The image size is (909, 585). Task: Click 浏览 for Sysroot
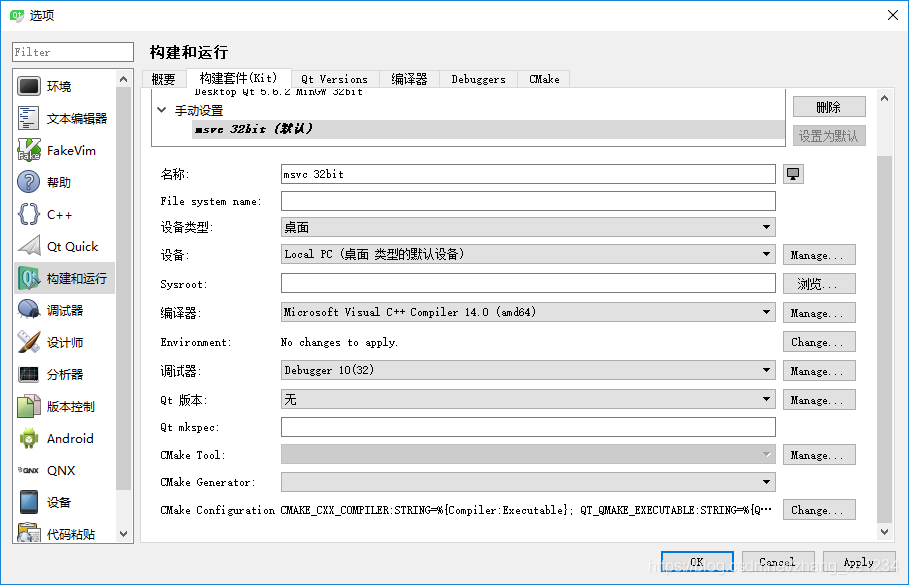819,284
